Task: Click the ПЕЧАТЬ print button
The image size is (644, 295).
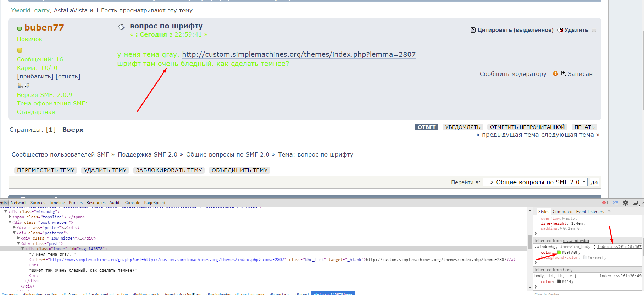Action: [584, 127]
